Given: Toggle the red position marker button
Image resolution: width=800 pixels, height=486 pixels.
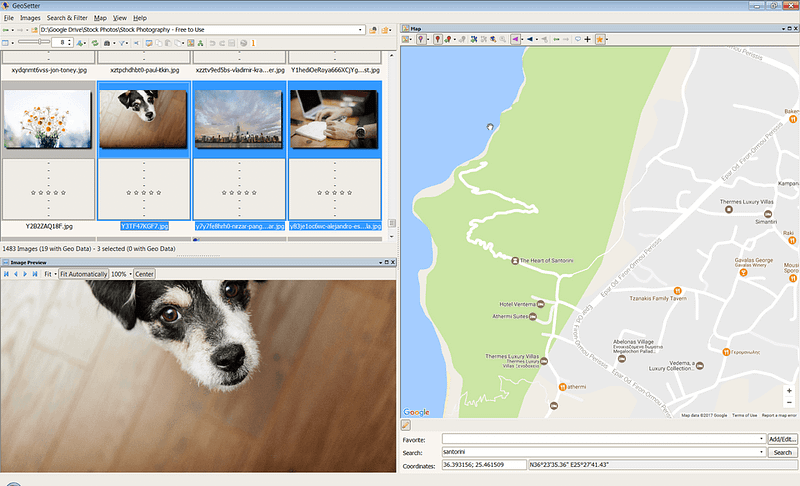Looking at the screenshot, I should click(x=438, y=39).
